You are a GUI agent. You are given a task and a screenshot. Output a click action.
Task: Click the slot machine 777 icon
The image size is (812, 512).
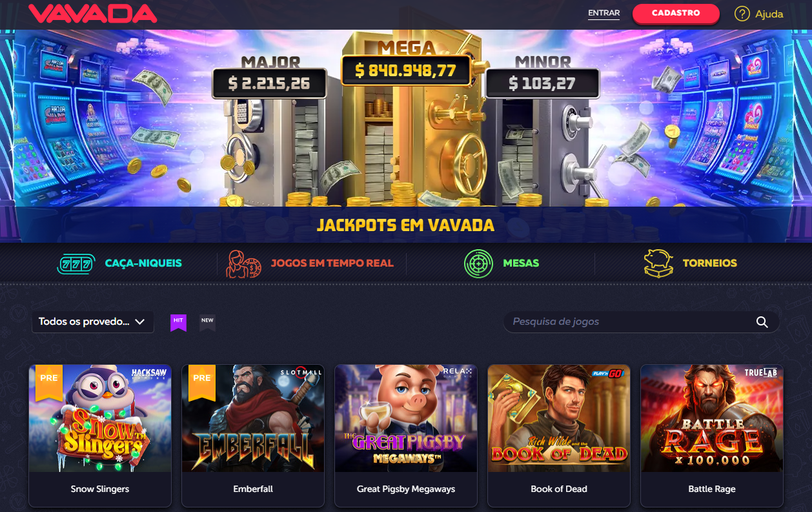tap(76, 263)
